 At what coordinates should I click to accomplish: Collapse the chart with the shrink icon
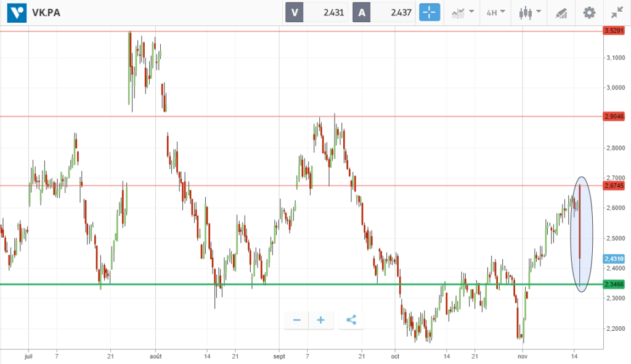pos(616,13)
